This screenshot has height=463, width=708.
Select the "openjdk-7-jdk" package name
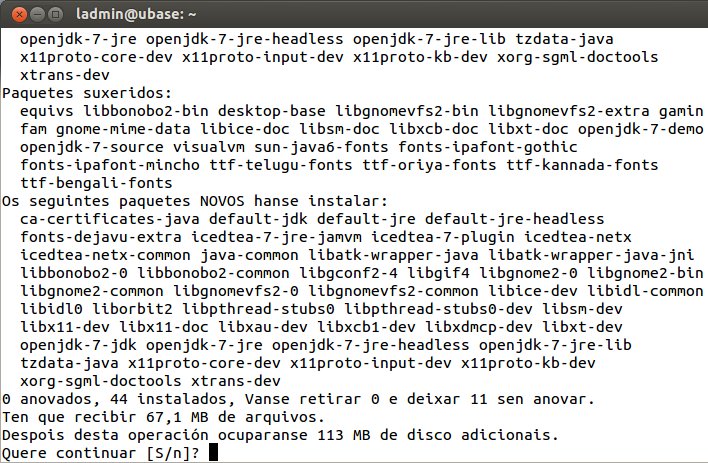coord(78,345)
